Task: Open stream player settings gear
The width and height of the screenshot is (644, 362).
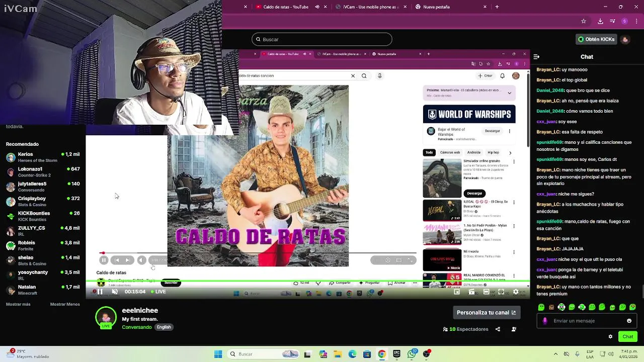Action: click(516, 292)
